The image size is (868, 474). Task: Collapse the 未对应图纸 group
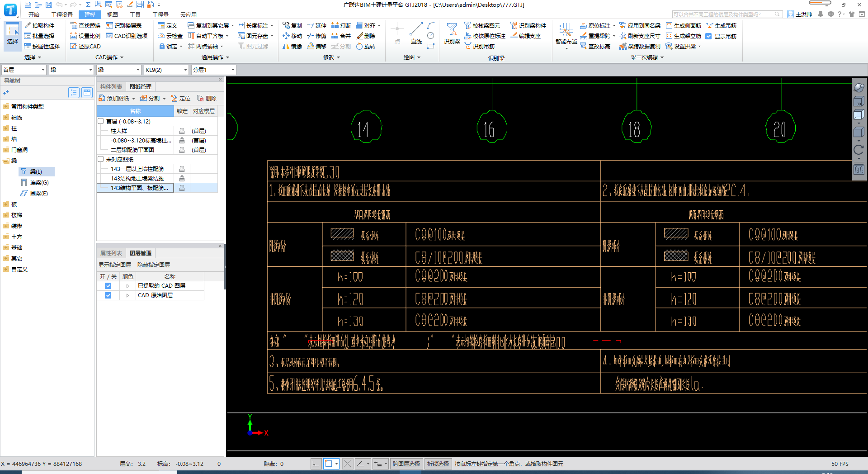point(101,159)
